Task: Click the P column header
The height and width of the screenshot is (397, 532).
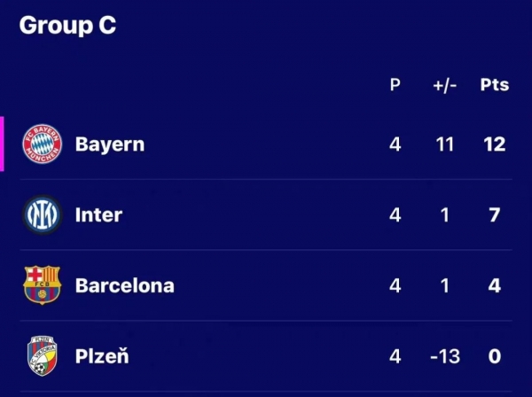Action: (395, 85)
